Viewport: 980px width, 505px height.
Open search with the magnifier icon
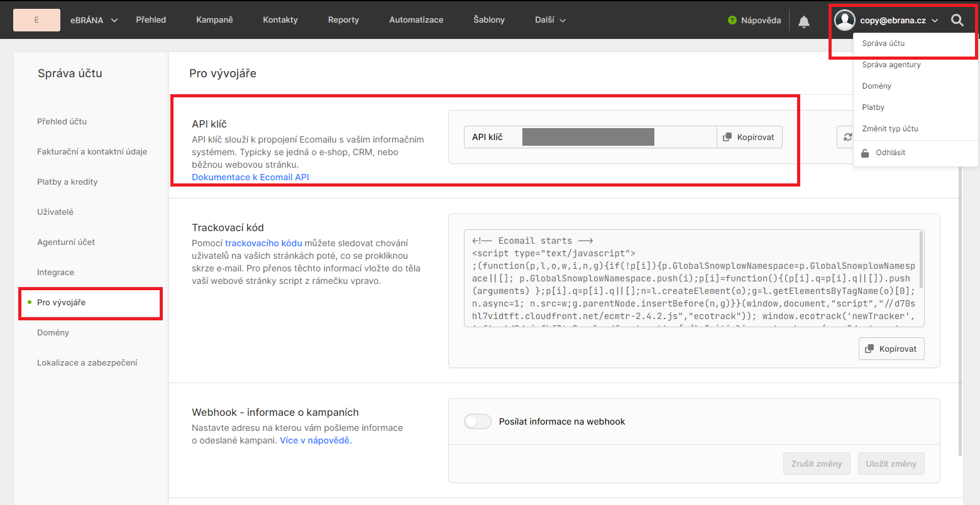tap(957, 20)
